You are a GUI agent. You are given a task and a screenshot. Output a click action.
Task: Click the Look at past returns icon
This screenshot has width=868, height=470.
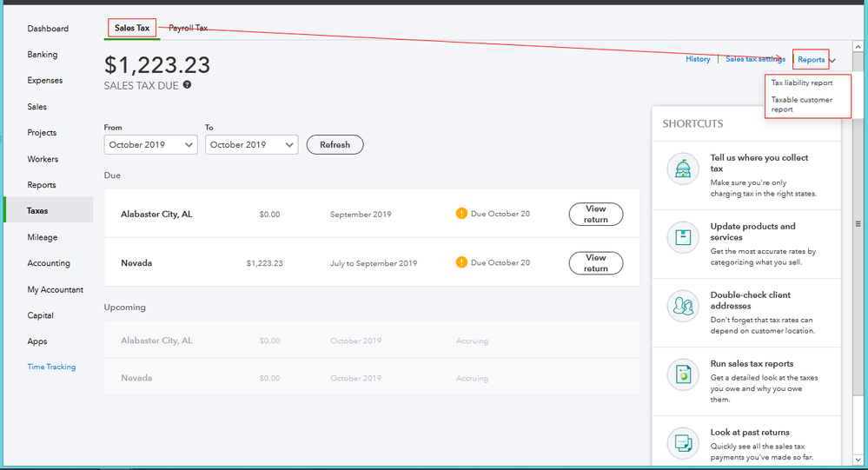click(683, 443)
